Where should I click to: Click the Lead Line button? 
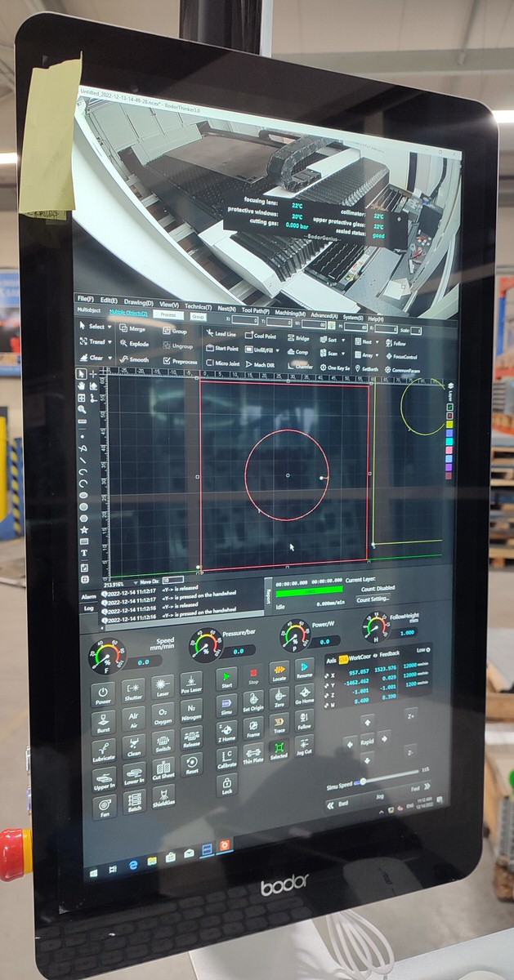220,334
